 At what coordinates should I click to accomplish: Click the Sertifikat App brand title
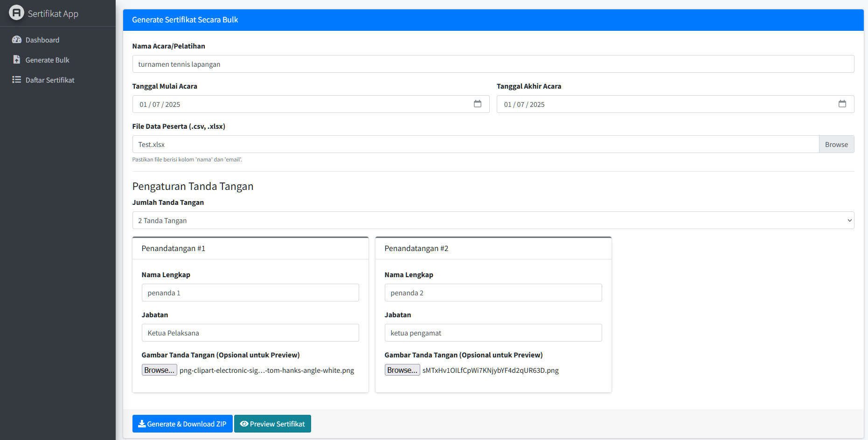coord(53,14)
